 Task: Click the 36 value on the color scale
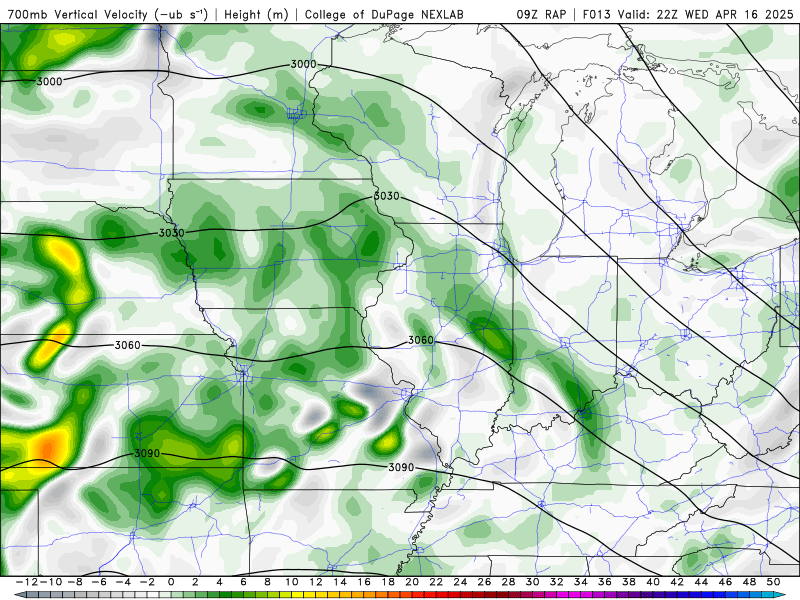pos(605,582)
